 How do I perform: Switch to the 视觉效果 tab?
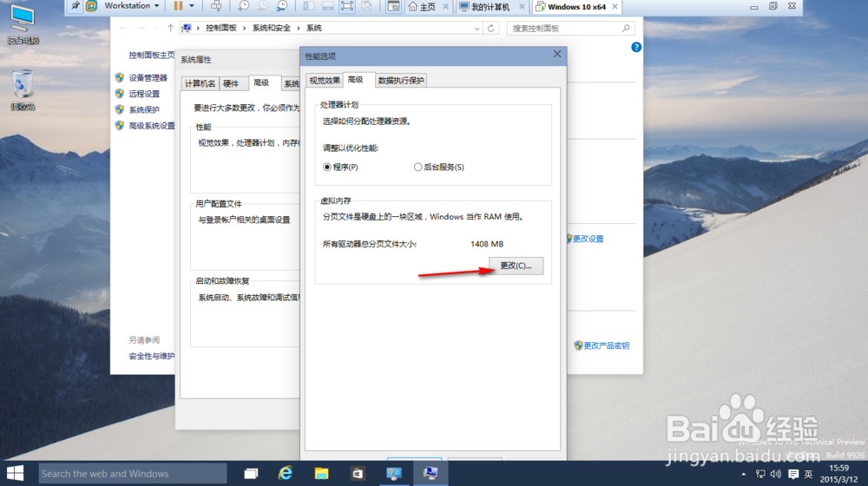click(x=325, y=80)
